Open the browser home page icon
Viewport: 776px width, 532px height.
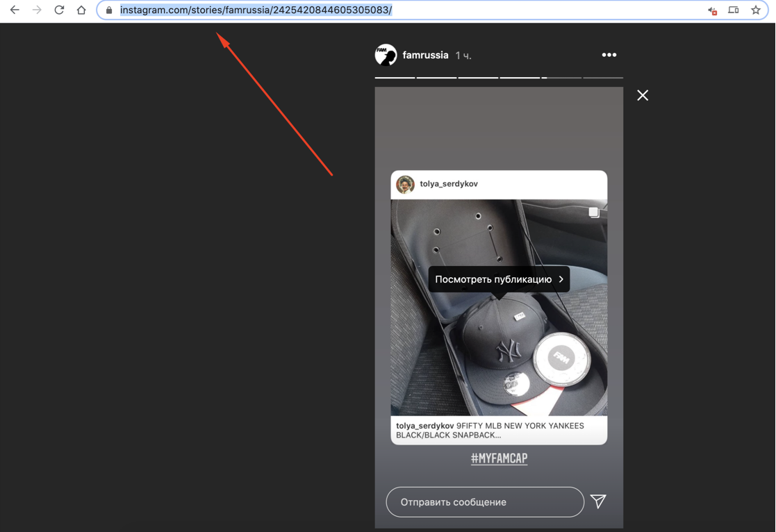[x=81, y=10]
